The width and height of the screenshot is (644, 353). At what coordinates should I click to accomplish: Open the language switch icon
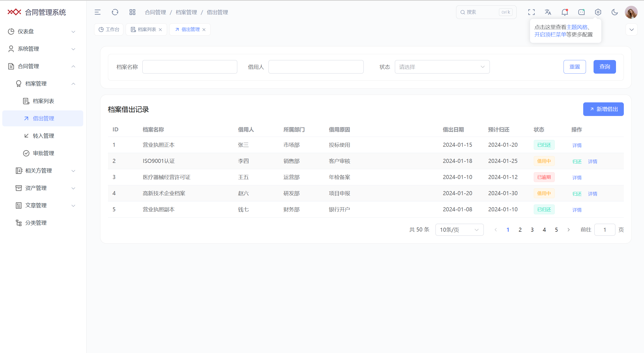click(x=548, y=12)
